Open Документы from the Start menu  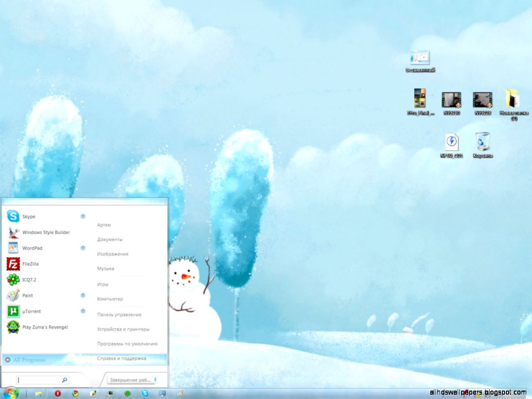pos(110,239)
